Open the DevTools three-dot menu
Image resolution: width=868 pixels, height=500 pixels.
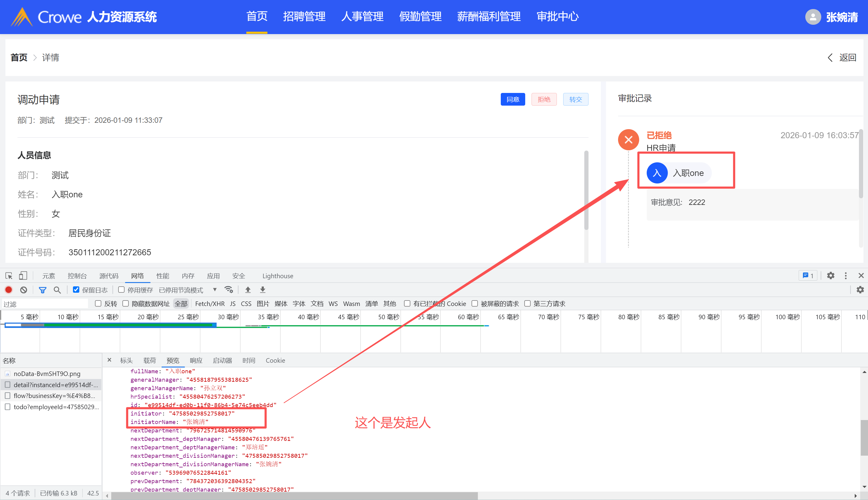pos(846,275)
